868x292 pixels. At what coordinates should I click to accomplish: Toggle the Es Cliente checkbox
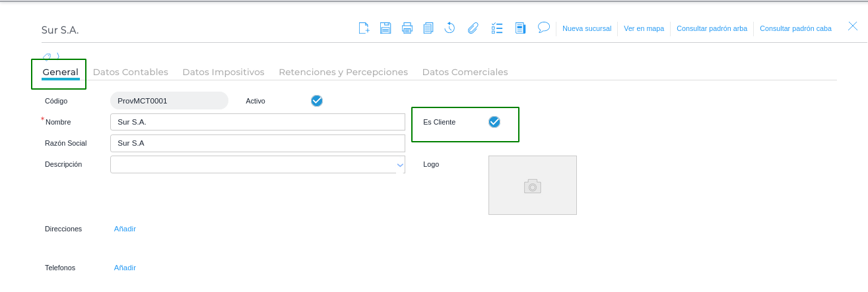coord(494,122)
